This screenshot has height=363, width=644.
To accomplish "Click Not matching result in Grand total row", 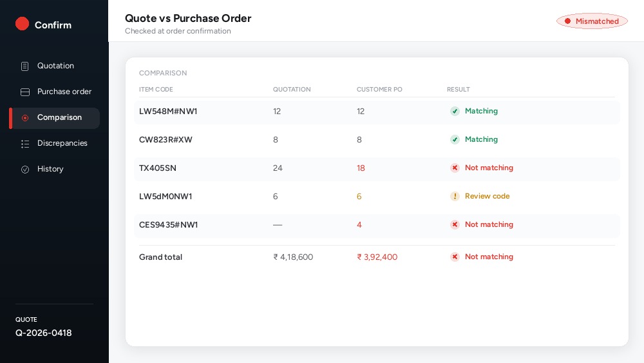I will click(489, 257).
